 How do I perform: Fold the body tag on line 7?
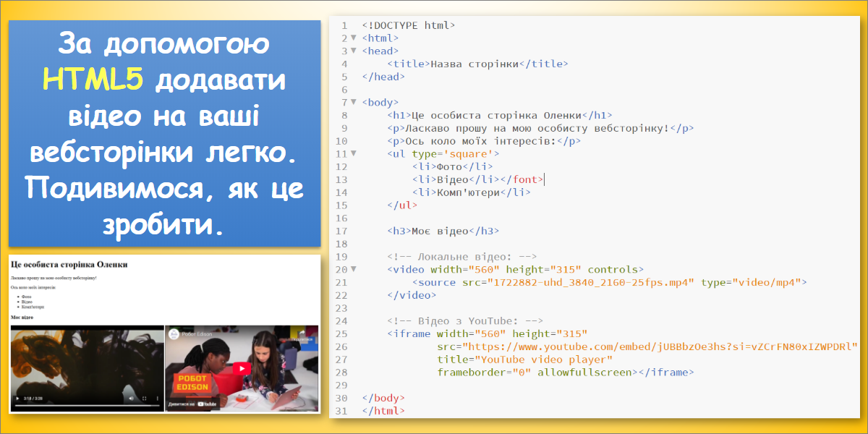354,102
